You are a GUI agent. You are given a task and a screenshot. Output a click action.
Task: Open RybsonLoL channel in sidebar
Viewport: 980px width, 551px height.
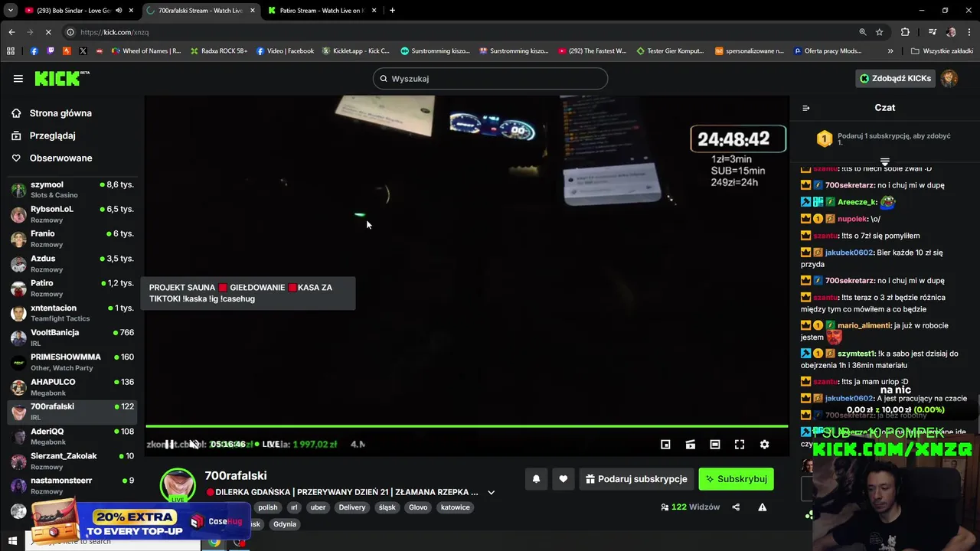(x=73, y=214)
